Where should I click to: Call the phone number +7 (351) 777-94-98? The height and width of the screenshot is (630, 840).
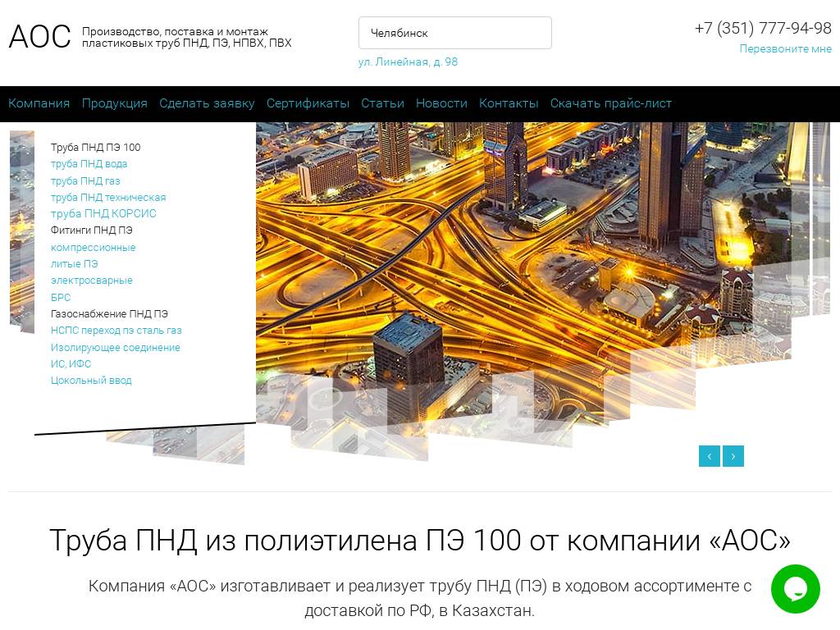(762, 28)
